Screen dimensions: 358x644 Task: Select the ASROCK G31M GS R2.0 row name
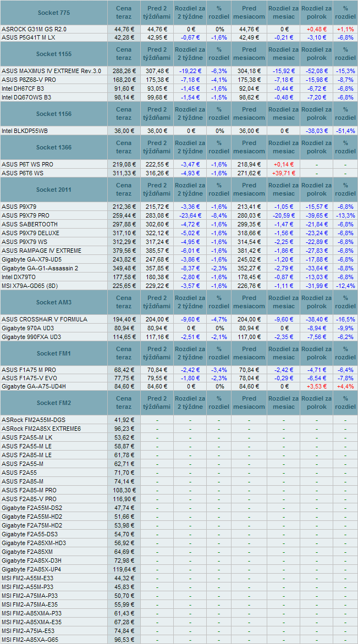click(34, 29)
